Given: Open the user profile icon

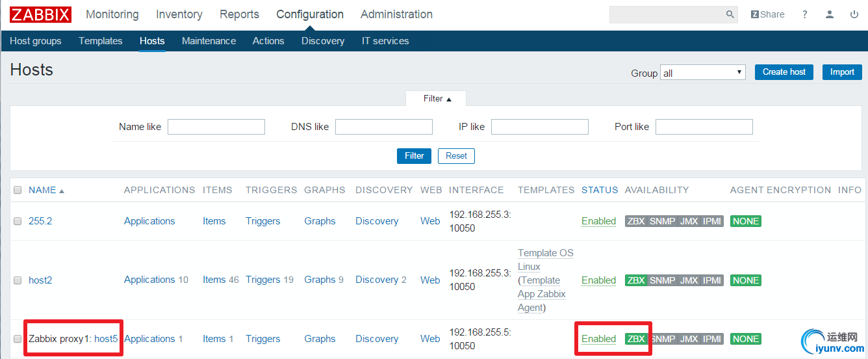Looking at the screenshot, I should pyautogui.click(x=830, y=14).
